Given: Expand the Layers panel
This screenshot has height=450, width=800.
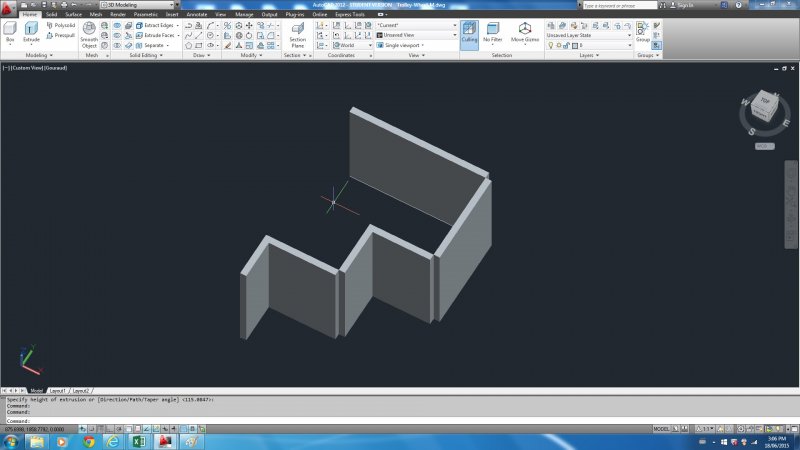Looking at the screenshot, I should pos(589,55).
